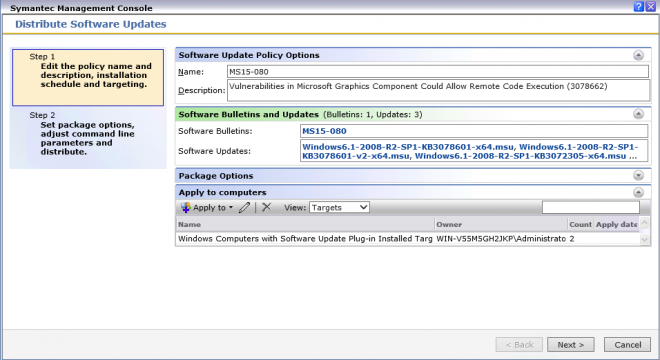Open the View Targets combo box
This screenshot has width=660, height=360.
pos(339,208)
